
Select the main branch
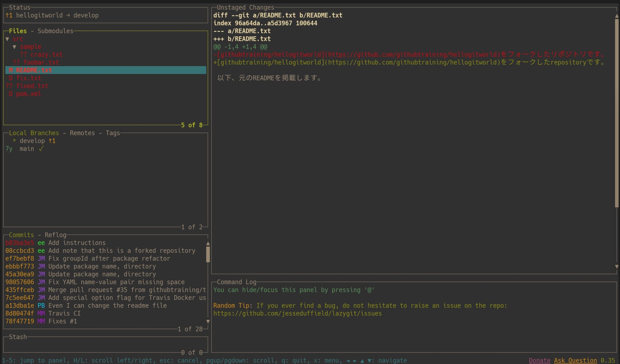point(27,148)
